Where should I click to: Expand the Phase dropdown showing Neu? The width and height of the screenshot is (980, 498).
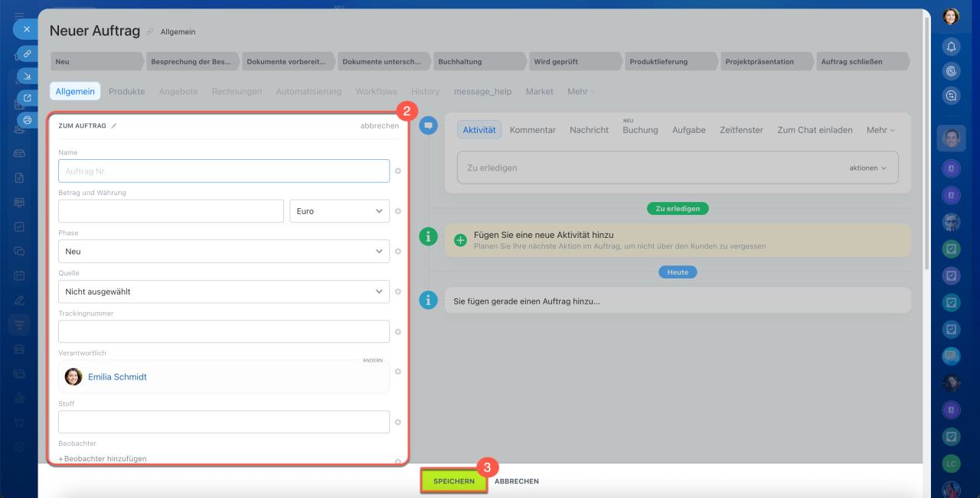tap(224, 251)
